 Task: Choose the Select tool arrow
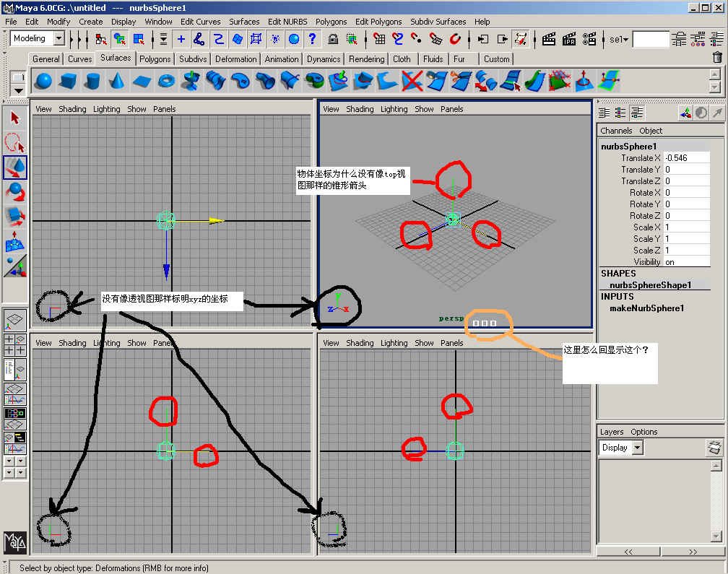15,118
